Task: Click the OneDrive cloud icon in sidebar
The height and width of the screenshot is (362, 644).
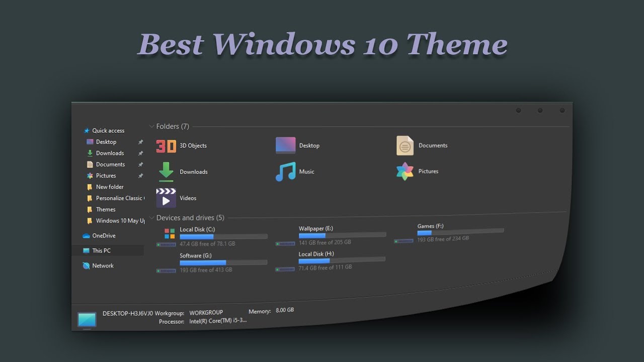Action: coord(86,236)
